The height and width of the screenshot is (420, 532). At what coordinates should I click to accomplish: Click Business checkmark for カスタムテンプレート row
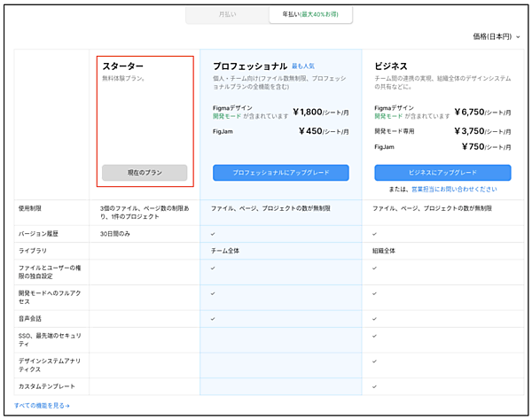click(375, 386)
